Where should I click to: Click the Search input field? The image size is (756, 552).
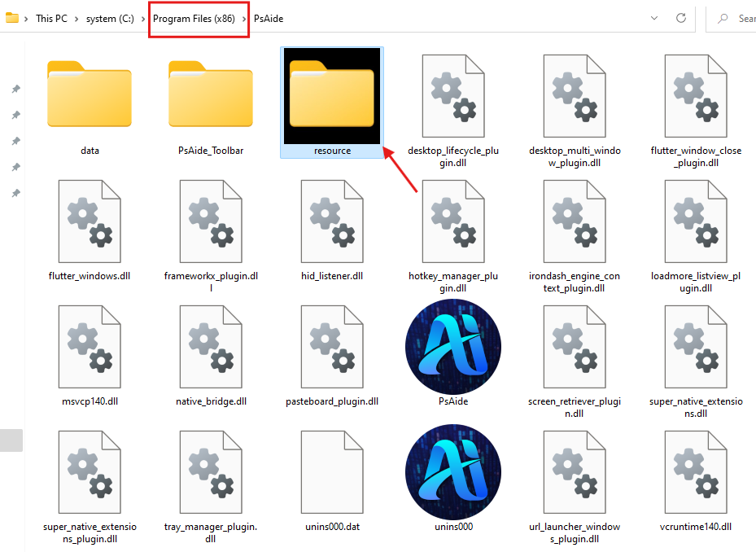pyautogui.click(x=741, y=18)
